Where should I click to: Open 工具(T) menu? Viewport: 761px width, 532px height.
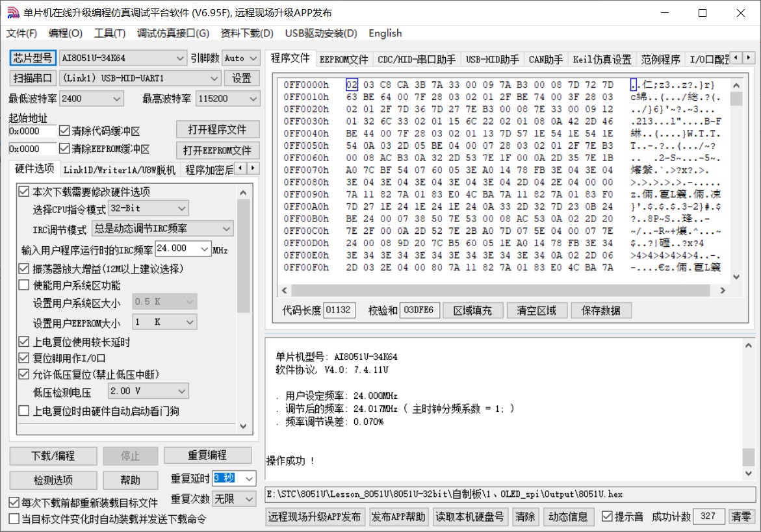pos(110,33)
